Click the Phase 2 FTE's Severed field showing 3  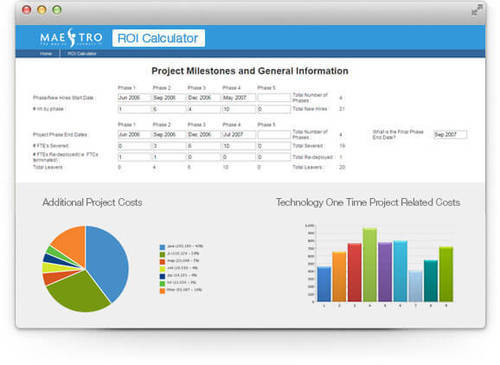point(169,146)
